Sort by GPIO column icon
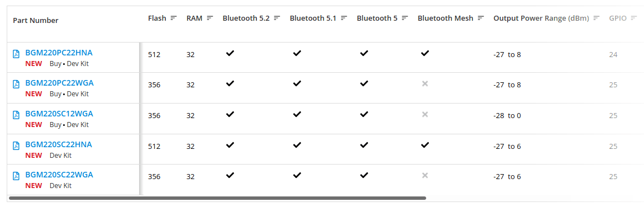 click(x=635, y=18)
